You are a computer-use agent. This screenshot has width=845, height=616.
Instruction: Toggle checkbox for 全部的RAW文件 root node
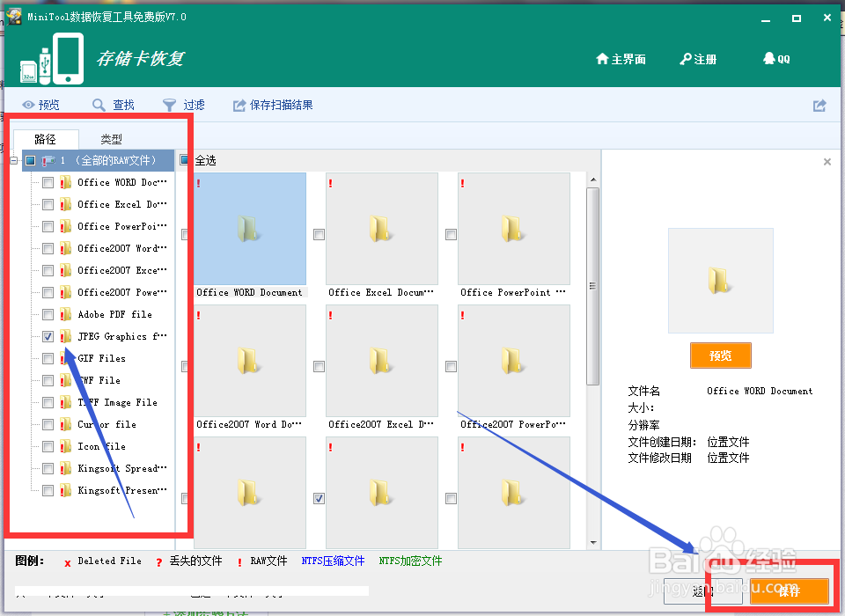point(31,161)
